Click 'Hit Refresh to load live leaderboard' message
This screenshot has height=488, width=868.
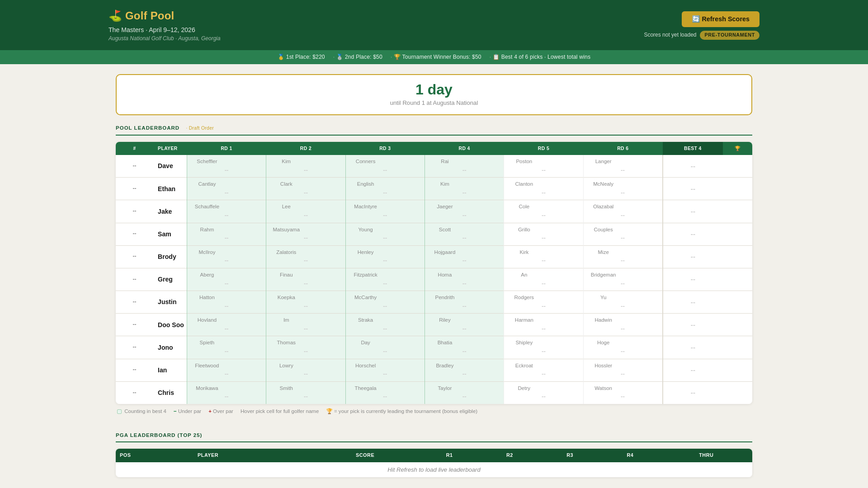pos(434,470)
